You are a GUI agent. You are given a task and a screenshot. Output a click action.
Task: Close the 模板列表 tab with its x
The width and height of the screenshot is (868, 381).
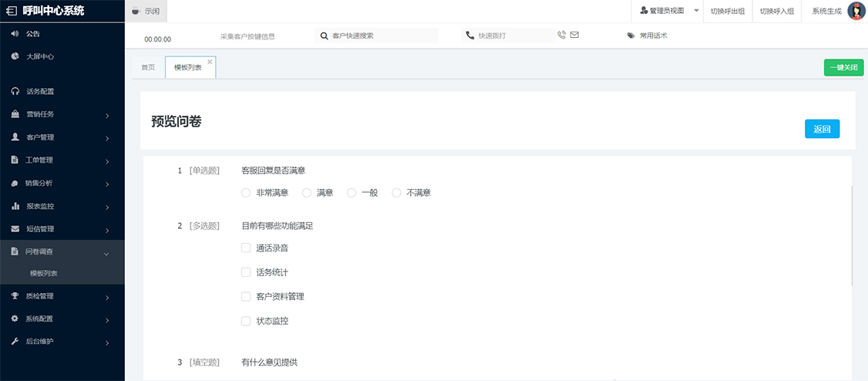[x=210, y=62]
